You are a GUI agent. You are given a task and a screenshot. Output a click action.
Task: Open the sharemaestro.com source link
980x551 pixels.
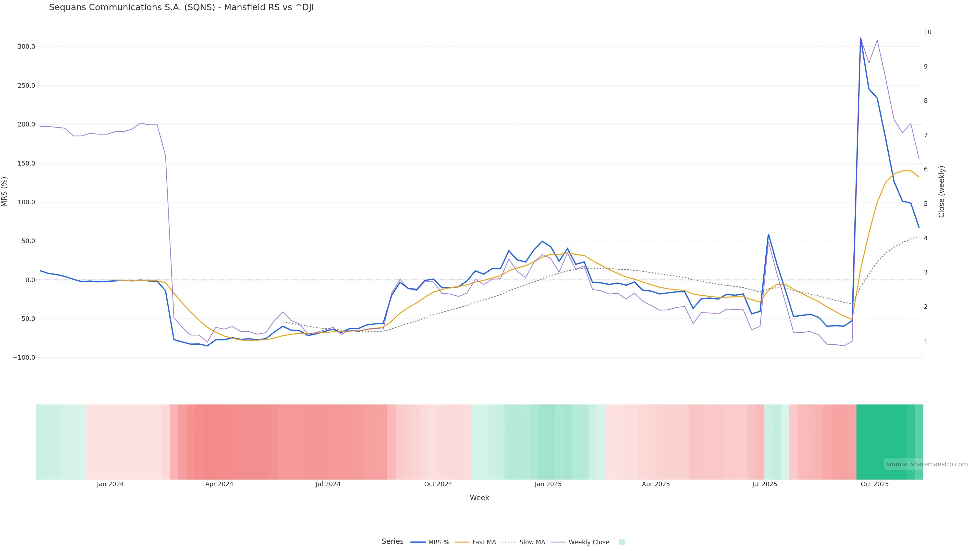click(x=927, y=464)
